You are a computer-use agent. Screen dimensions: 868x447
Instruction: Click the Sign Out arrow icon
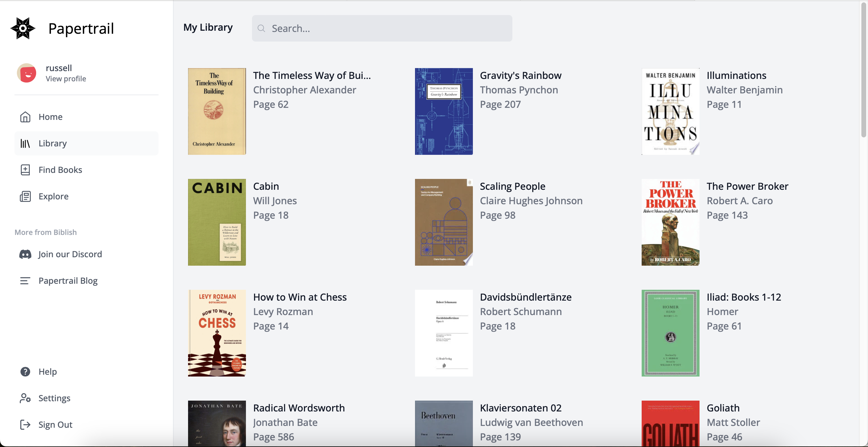coord(25,425)
